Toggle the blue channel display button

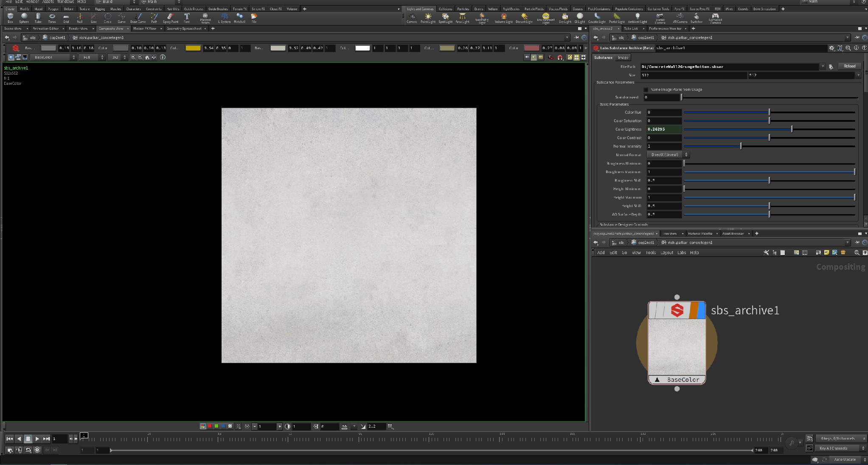point(223,426)
